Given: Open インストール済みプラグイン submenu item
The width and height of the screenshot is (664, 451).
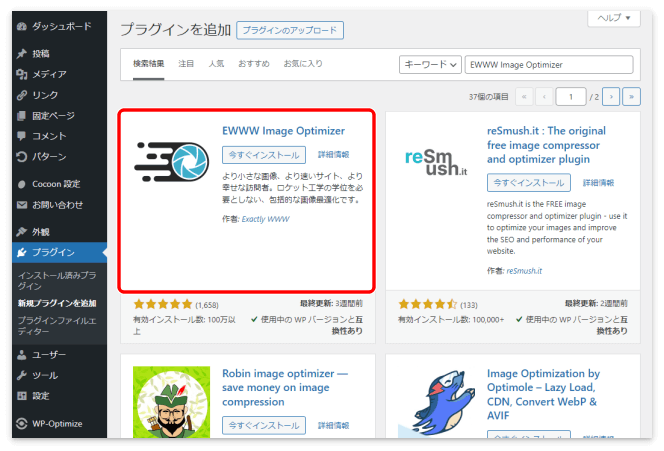Looking at the screenshot, I should (57, 280).
